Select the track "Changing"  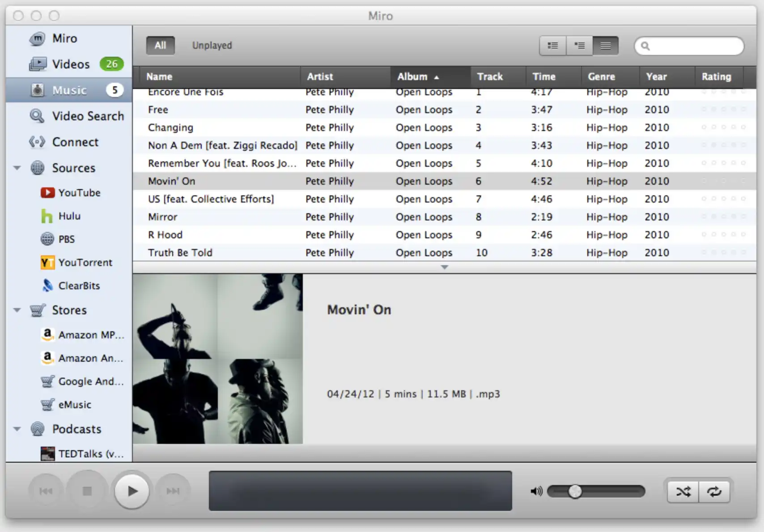tap(444, 127)
